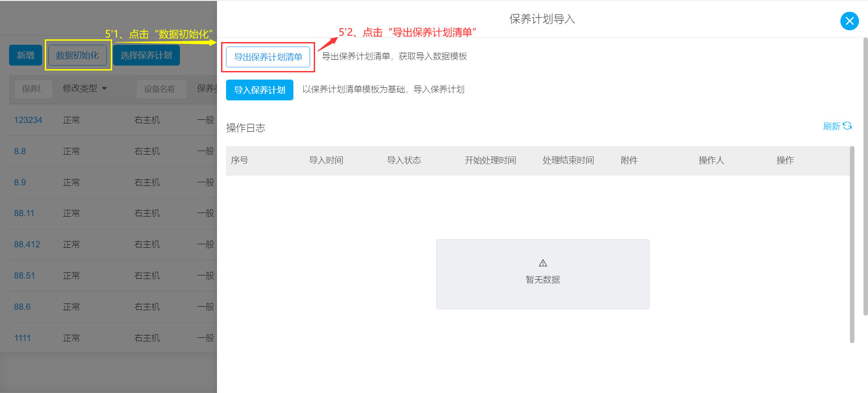Viewport: 868px width, 393px height.
Task: Click the 附件 column header
Action: pyautogui.click(x=629, y=160)
